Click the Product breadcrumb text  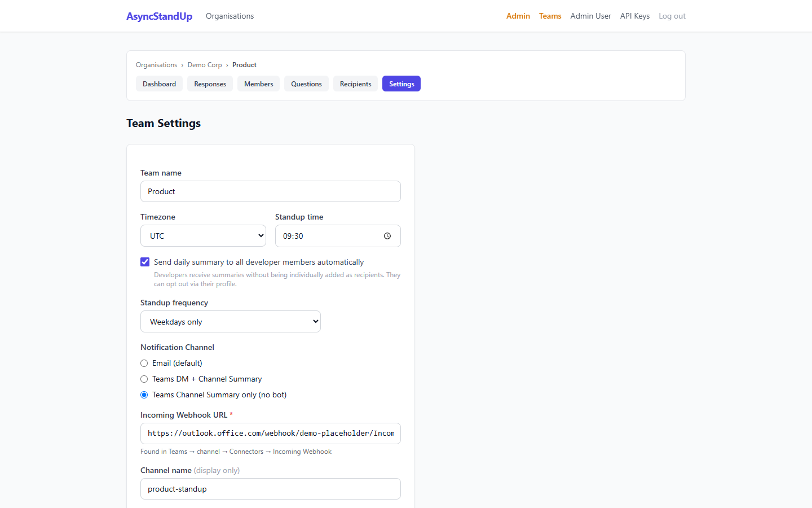tap(244, 65)
